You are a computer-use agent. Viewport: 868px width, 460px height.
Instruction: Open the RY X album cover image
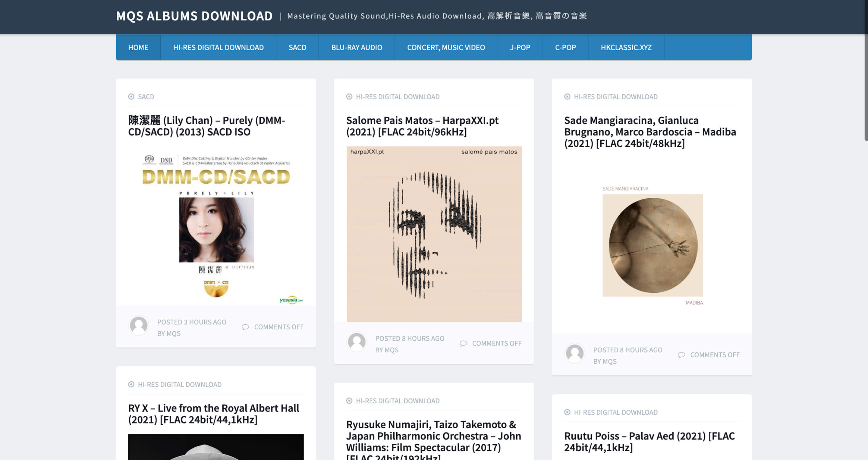click(216, 447)
